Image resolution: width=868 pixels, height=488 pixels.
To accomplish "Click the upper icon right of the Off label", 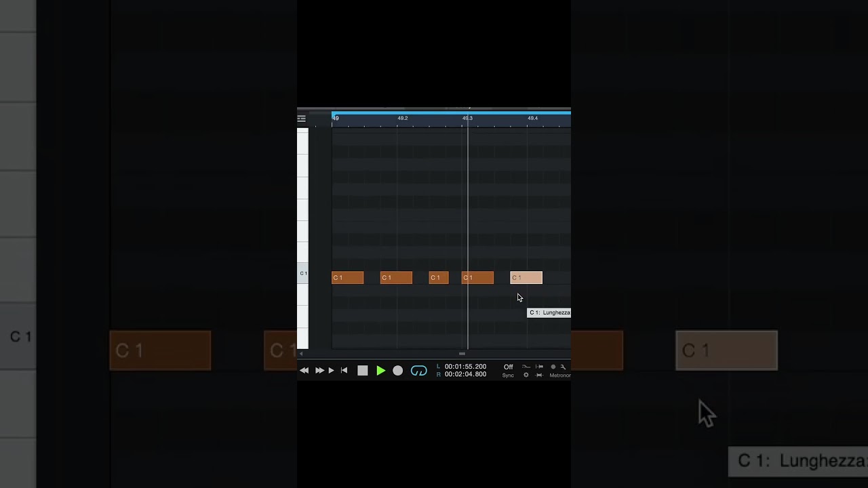I will (x=526, y=367).
